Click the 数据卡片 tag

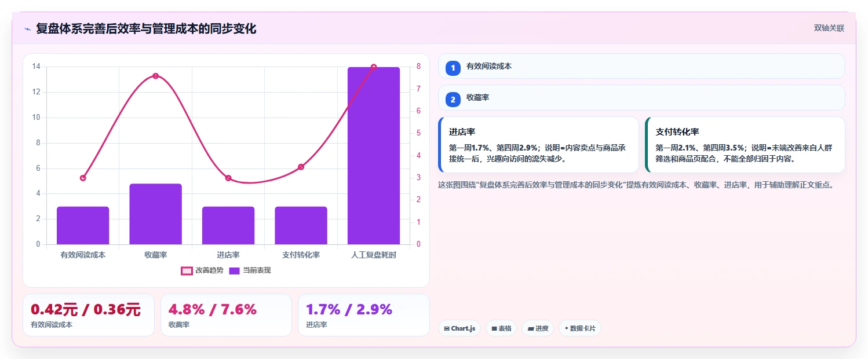tap(580, 328)
